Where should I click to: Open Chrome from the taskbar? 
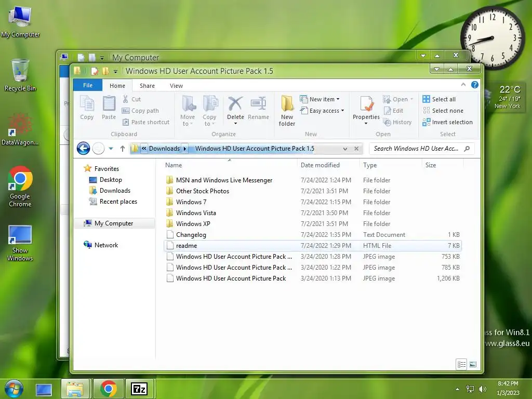(x=108, y=389)
